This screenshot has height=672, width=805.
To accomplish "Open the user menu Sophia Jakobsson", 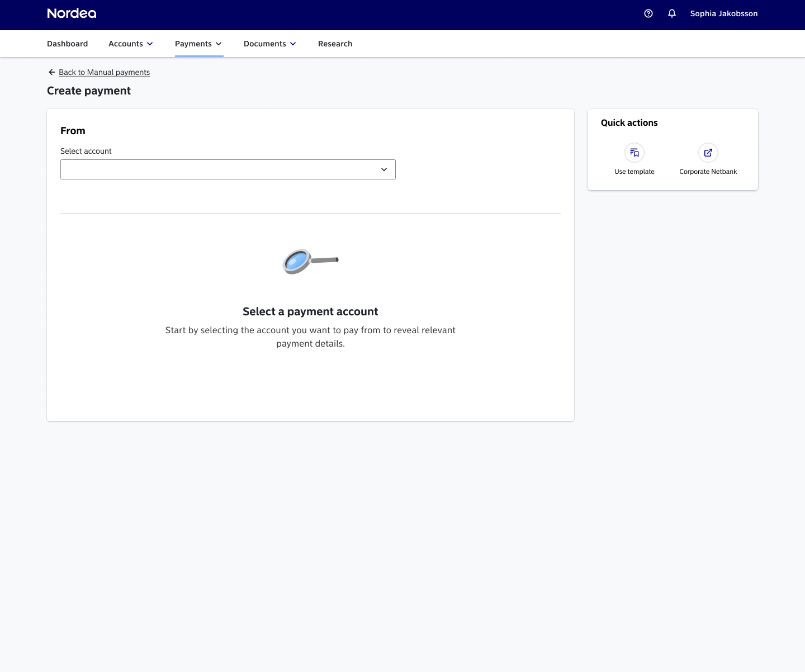I will tap(724, 13).
